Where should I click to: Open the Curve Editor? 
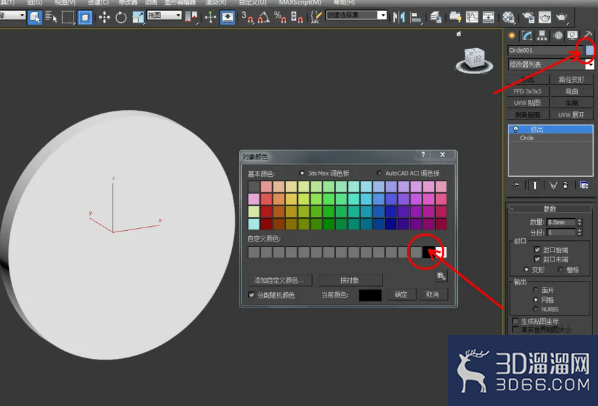pyautogui.click(x=472, y=17)
